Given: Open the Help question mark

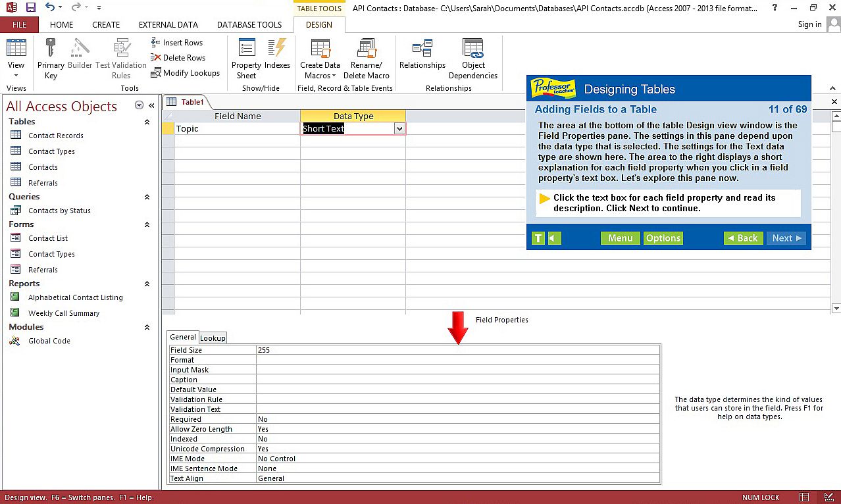Looking at the screenshot, I should [776, 7].
